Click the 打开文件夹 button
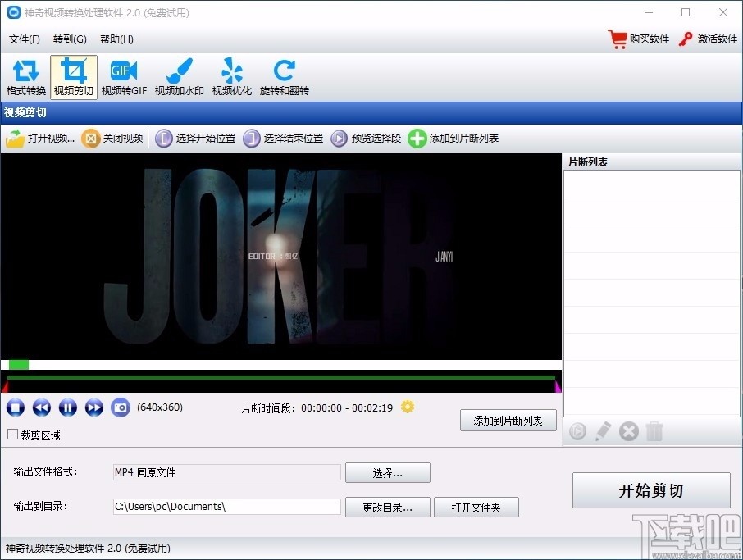Image resolution: width=743 pixels, height=560 pixels. pos(476,508)
